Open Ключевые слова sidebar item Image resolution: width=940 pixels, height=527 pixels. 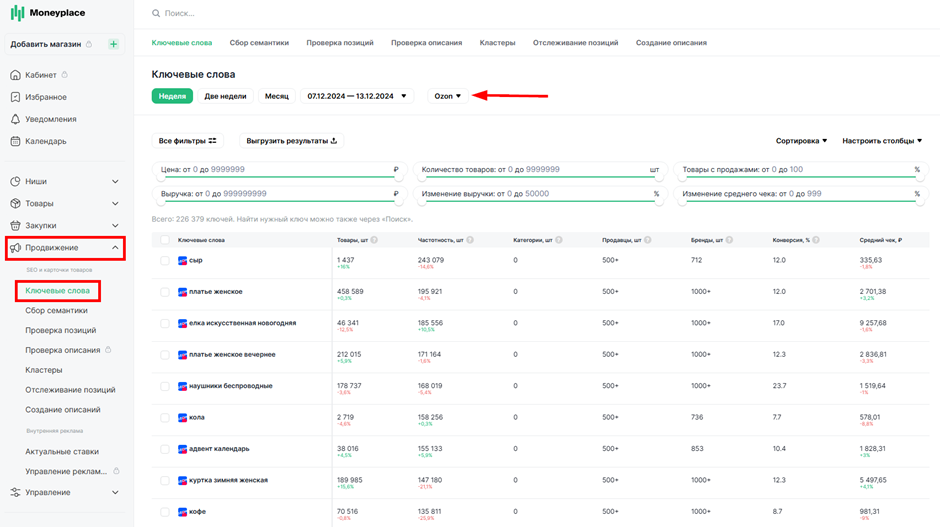pos(58,291)
